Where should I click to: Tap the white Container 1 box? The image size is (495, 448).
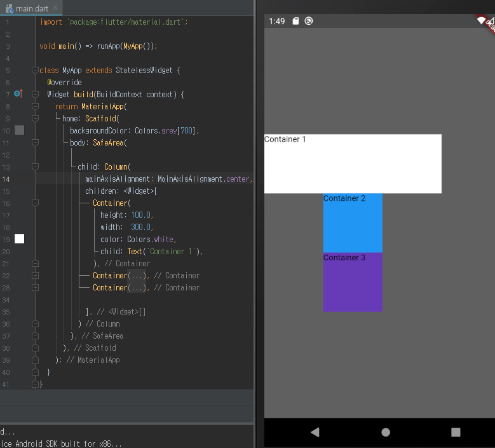pos(353,164)
